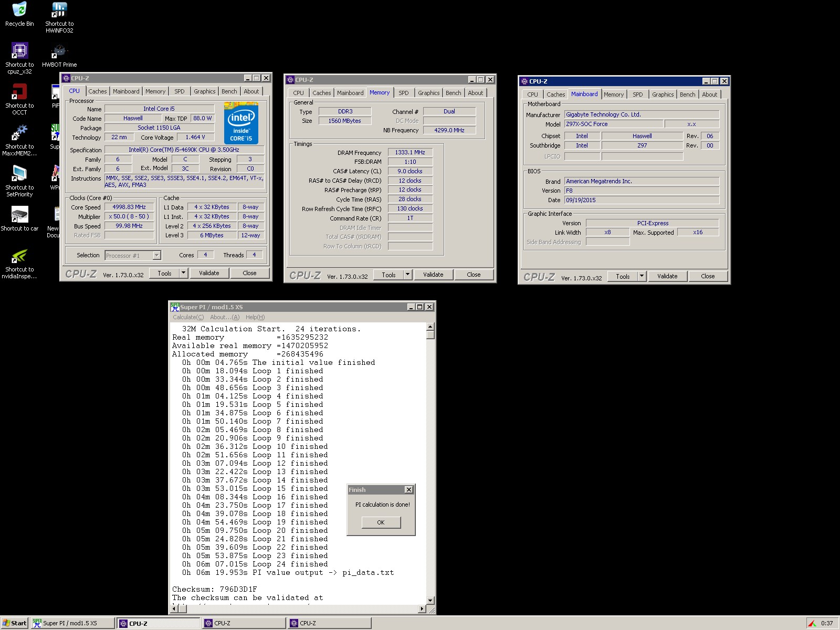This screenshot has width=840, height=630.
Task: Click Close button in right CPU-Z window
Action: pos(708,276)
